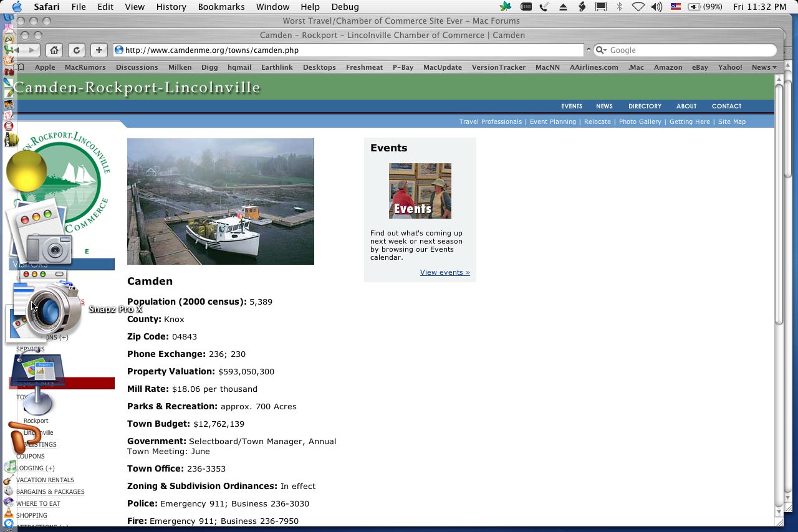Open the Window menu
The image size is (798, 532).
pos(272,7)
